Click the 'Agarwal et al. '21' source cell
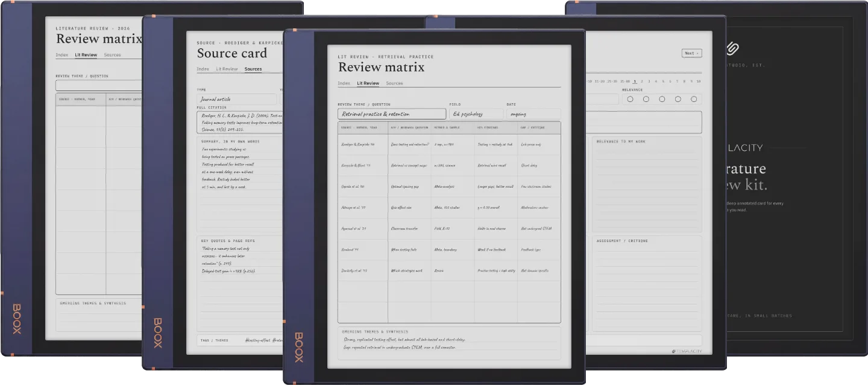This screenshot has width=868, height=385. click(363, 229)
